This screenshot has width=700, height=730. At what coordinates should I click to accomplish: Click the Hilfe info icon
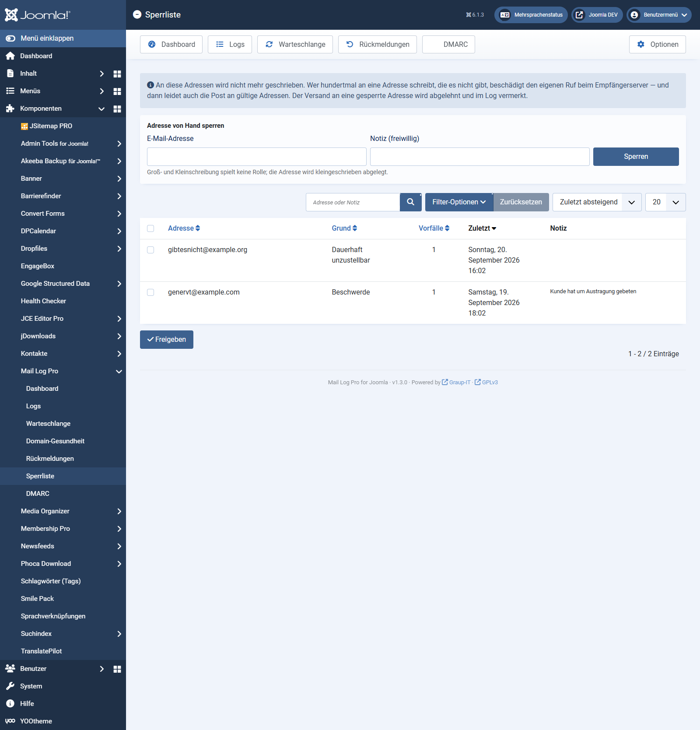coord(10,703)
